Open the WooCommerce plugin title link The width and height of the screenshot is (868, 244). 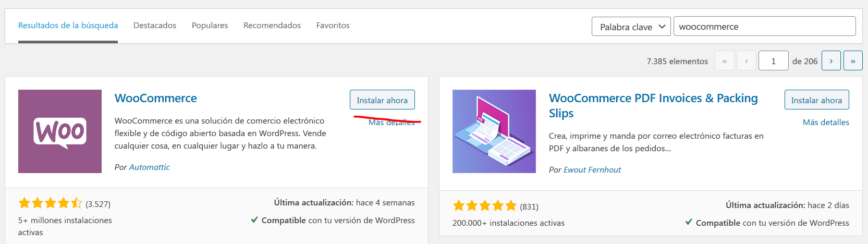(x=156, y=98)
